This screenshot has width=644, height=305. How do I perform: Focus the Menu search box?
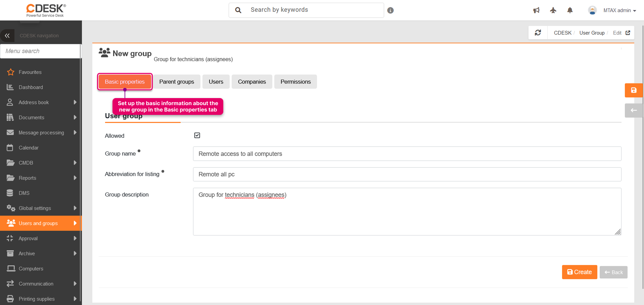tap(40, 51)
